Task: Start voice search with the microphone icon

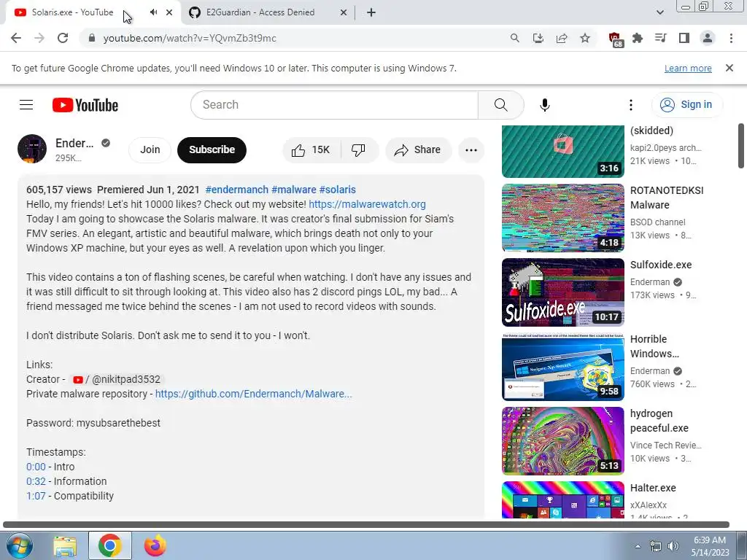Action: (545, 105)
